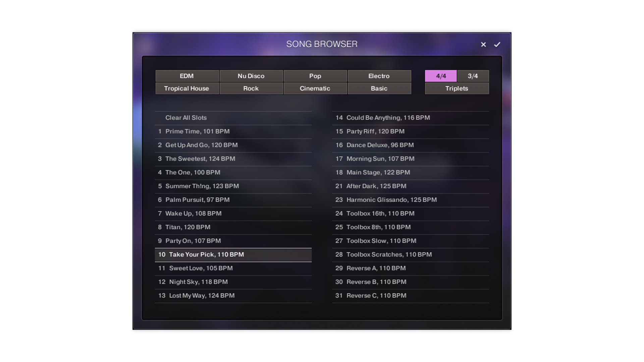This screenshot has width=644, height=362.
Task: Select Take Your Pick, 110 BPM
Action: [206, 255]
